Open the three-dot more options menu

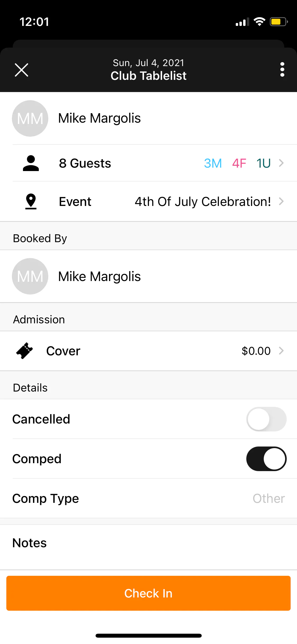282,70
